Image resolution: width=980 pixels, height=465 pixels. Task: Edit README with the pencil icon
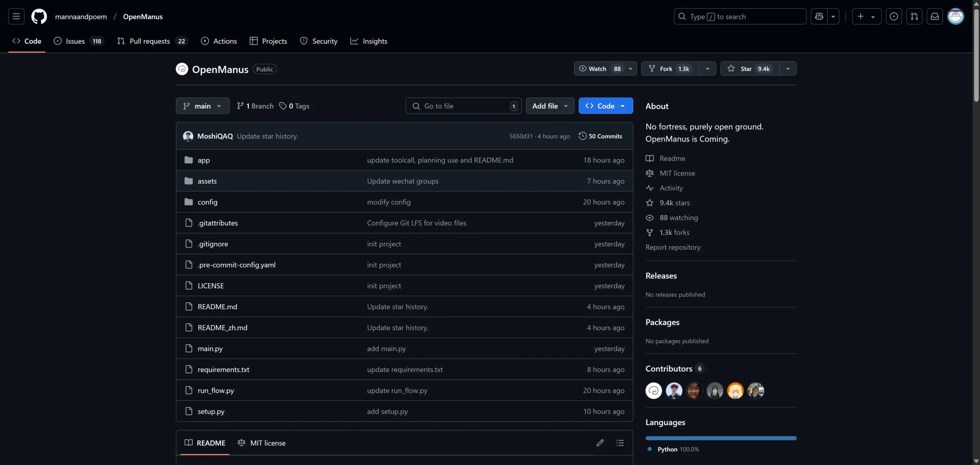point(600,443)
